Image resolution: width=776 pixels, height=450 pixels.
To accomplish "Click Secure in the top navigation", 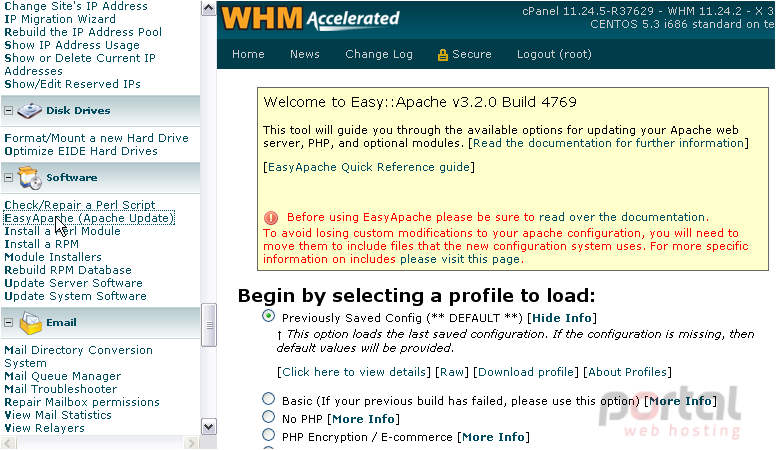I will (472, 54).
